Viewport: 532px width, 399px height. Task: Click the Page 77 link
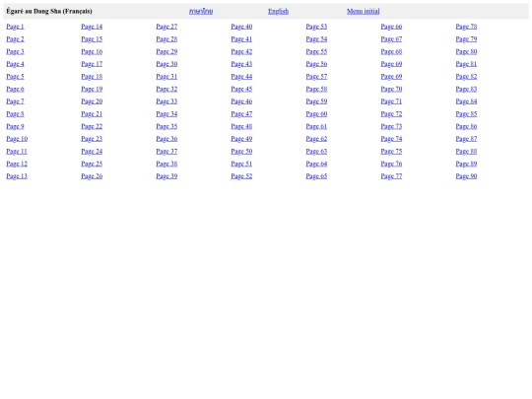[391, 176]
